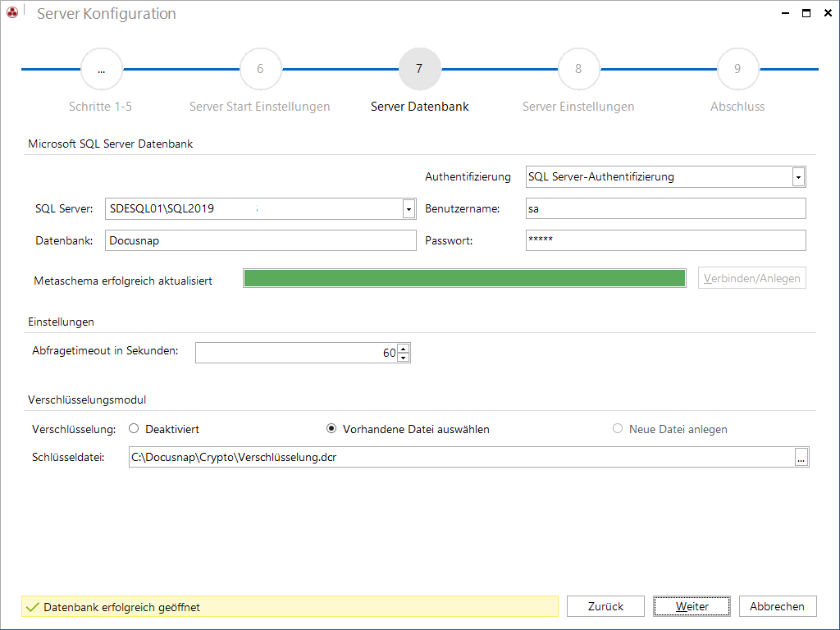Focus the Datenbank field containing Docusnap
This screenshot has width=840, height=630.
pyautogui.click(x=260, y=240)
